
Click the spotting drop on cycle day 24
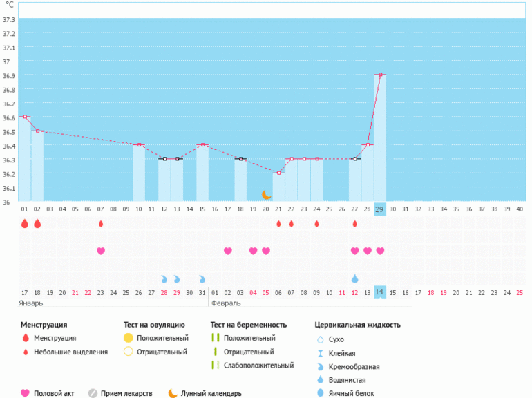[x=316, y=224]
